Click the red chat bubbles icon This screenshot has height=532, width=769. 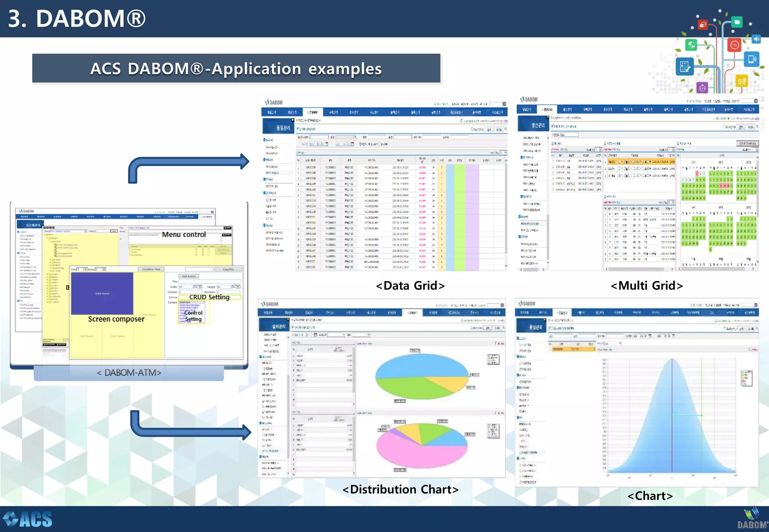click(703, 25)
